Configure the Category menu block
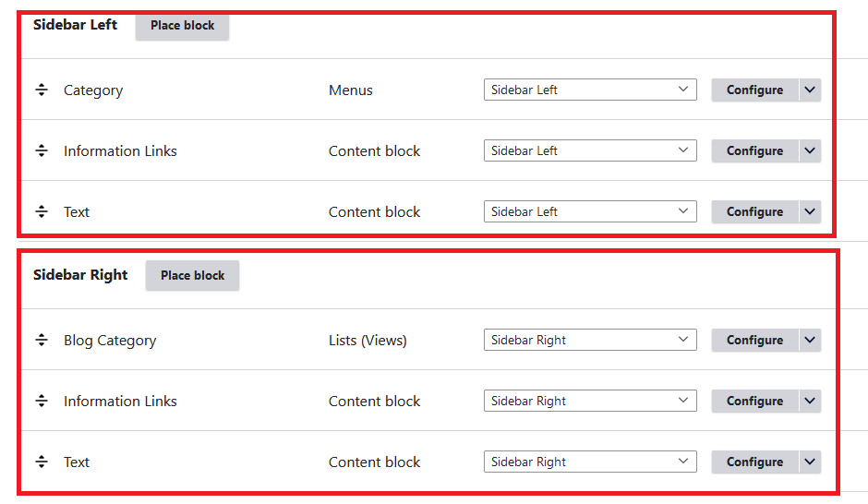Image resolution: width=868 pixels, height=504 pixels. [754, 90]
